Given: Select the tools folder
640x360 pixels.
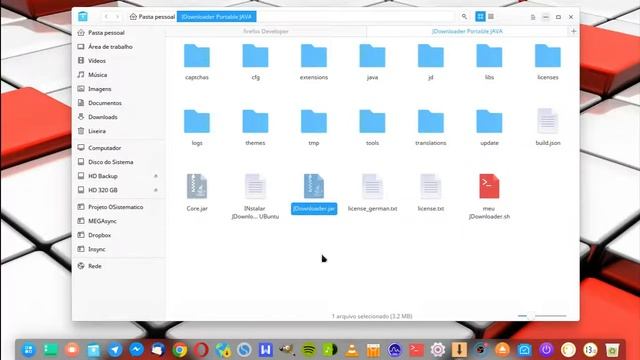Looking at the screenshot, I should pos(372,122).
